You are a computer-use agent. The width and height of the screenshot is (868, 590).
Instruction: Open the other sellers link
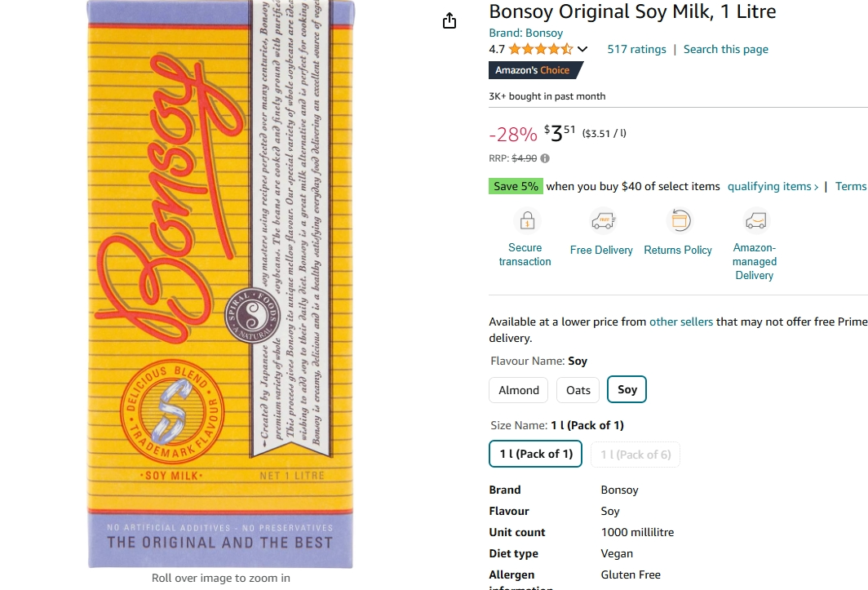click(x=681, y=322)
